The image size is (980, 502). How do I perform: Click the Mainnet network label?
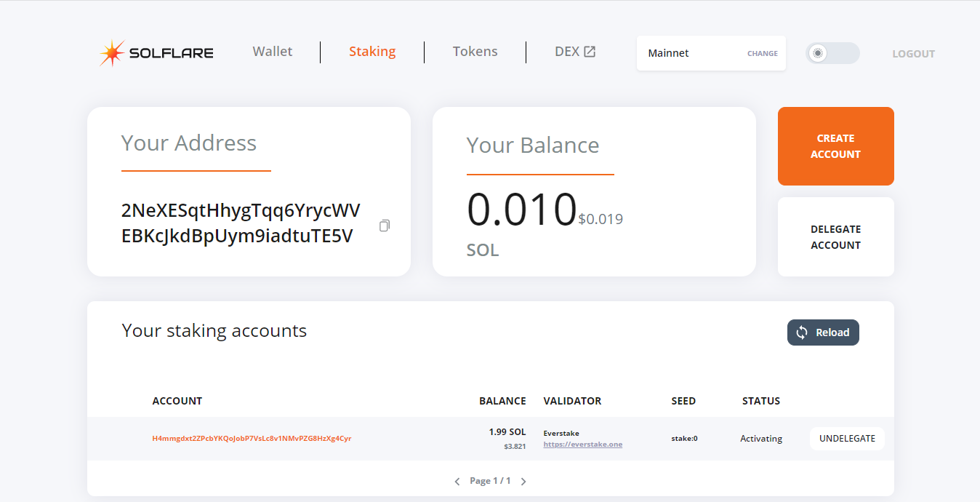click(669, 53)
